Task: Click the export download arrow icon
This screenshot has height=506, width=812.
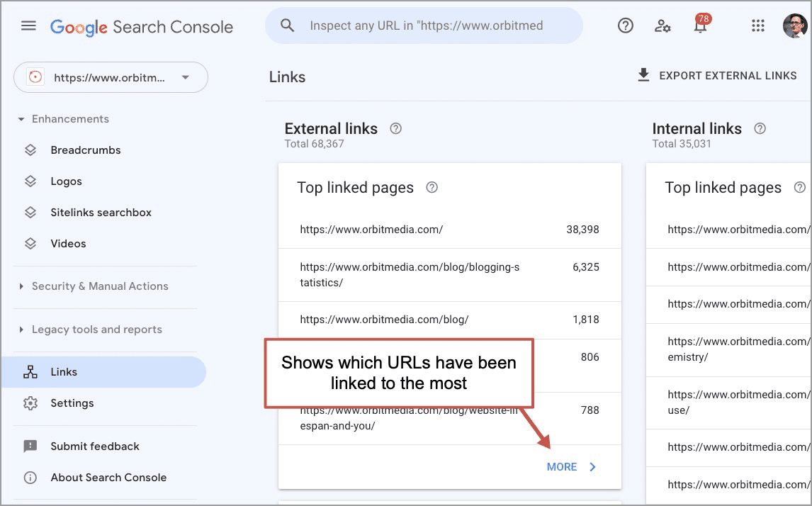Action: click(643, 75)
